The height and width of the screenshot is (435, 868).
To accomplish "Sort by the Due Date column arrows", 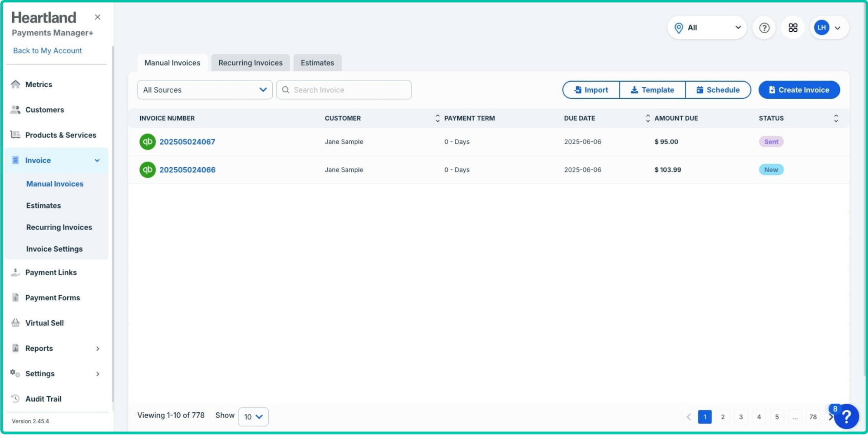I will (x=647, y=118).
